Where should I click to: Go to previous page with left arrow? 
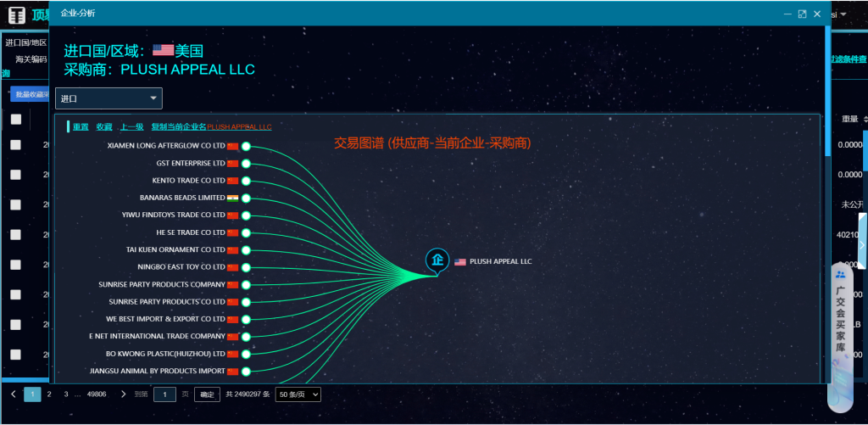tap(14, 394)
